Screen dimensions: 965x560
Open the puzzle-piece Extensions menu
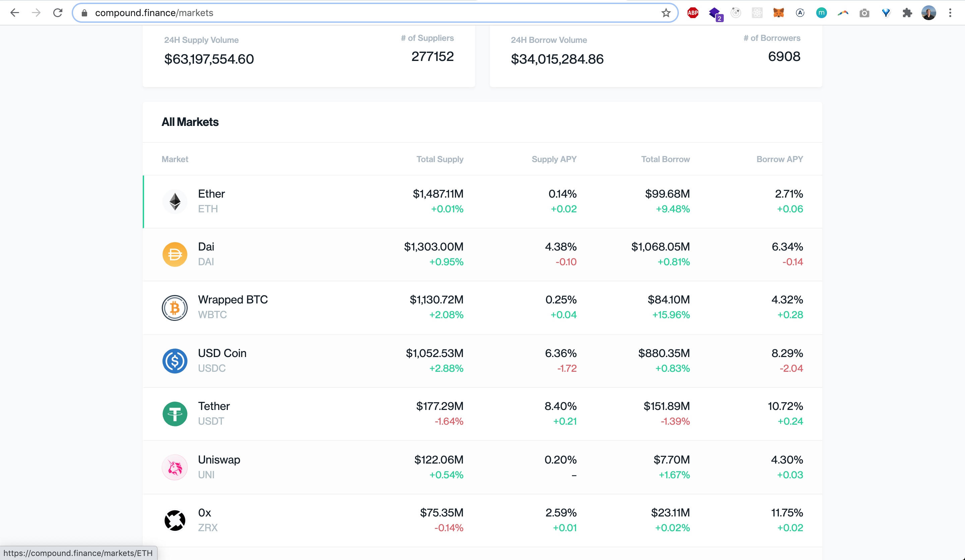point(907,13)
